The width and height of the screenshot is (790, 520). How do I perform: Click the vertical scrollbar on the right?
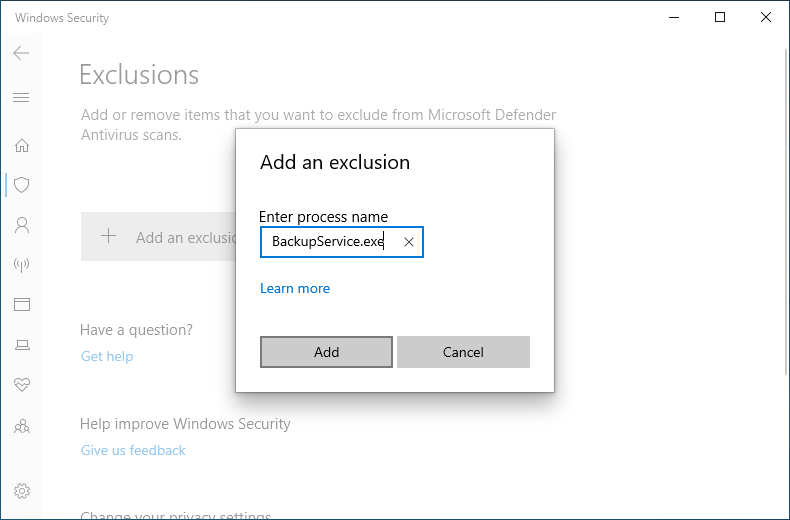click(x=787, y=212)
